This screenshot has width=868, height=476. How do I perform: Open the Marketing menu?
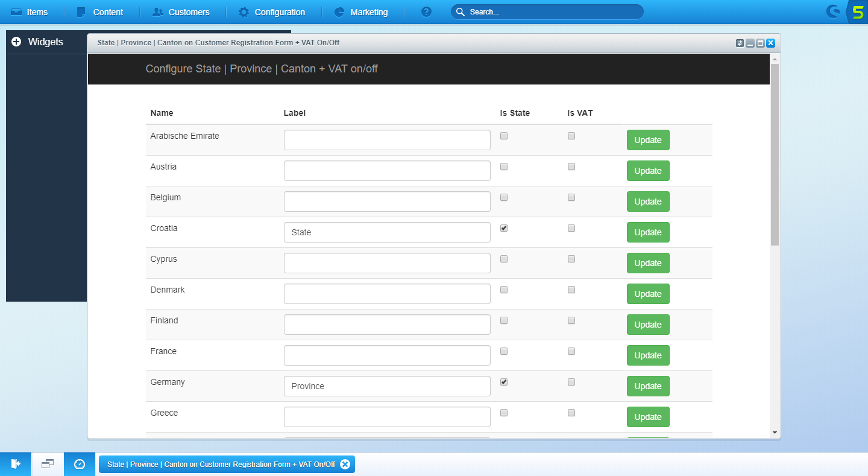click(x=361, y=12)
